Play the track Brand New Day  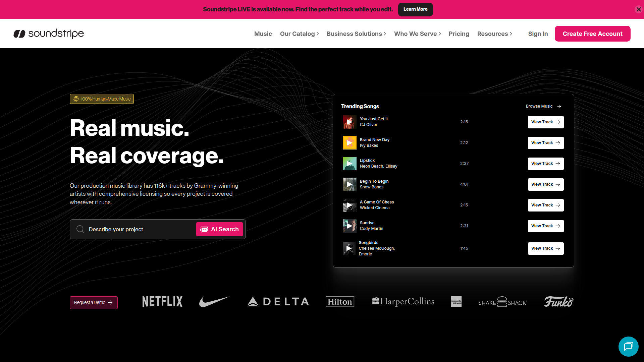[350, 143]
